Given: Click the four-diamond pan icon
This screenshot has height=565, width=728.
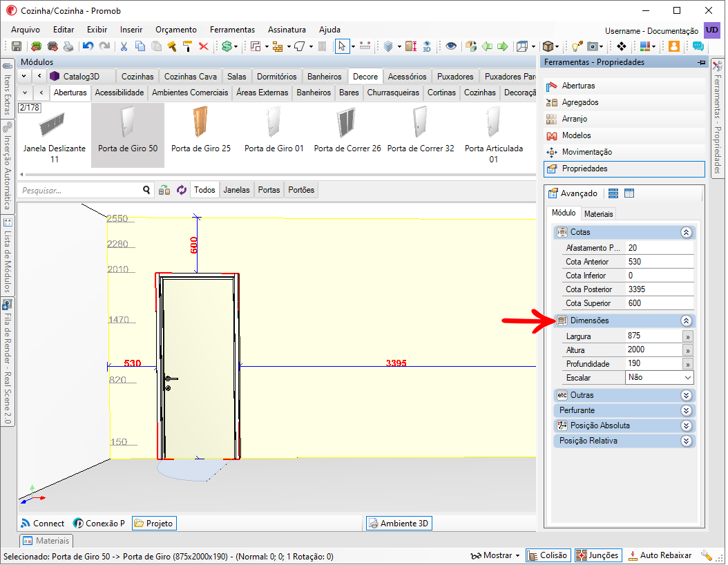Looking at the screenshot, I should 622,46.
